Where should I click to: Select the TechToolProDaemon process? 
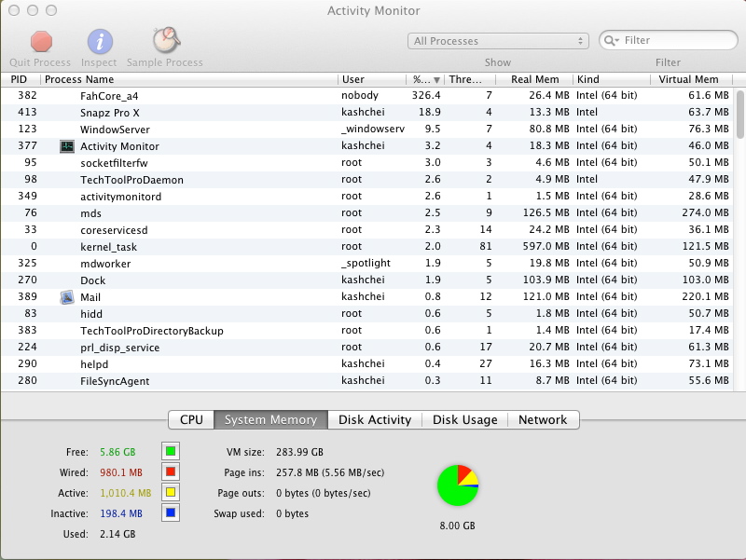366,180
